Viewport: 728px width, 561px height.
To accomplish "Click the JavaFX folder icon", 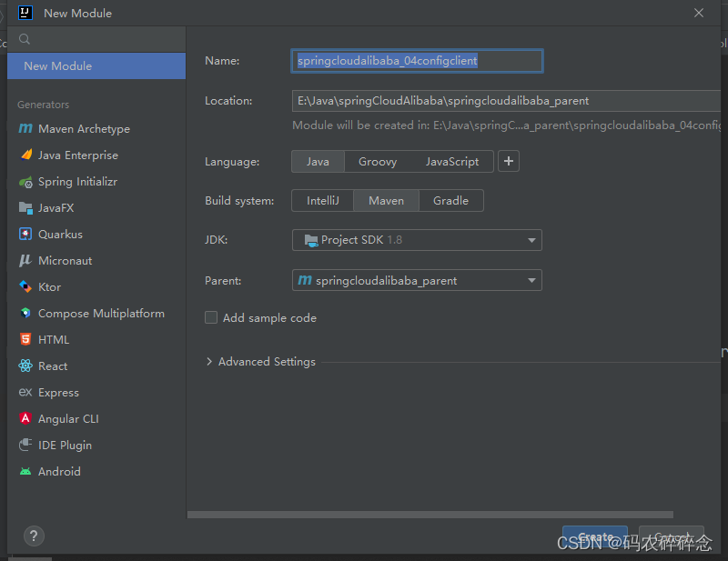I will (x=25, y=208).
